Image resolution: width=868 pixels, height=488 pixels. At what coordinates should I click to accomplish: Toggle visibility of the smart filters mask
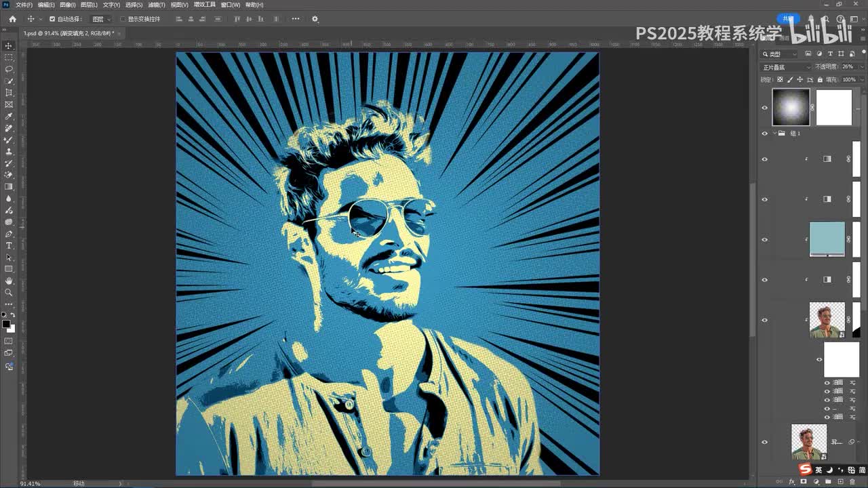pyautogui.click(x=819, y=360)
